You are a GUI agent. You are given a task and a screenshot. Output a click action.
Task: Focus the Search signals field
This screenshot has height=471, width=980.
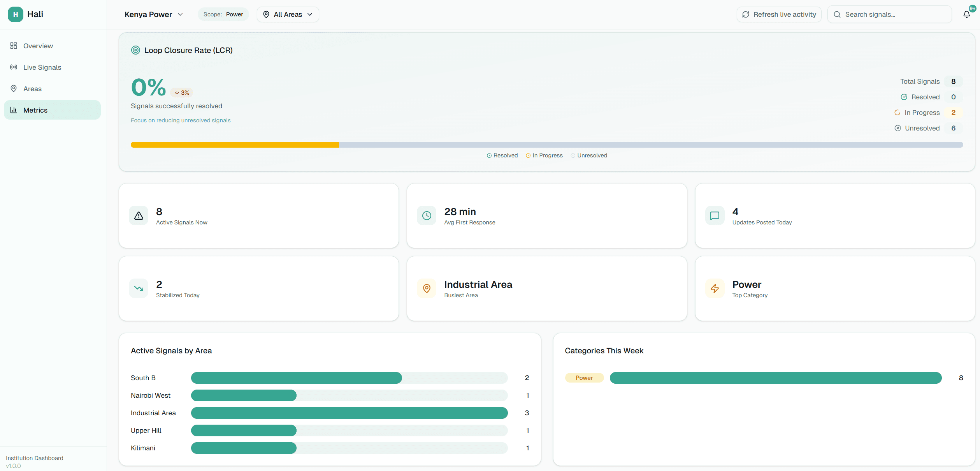(889, 14)
